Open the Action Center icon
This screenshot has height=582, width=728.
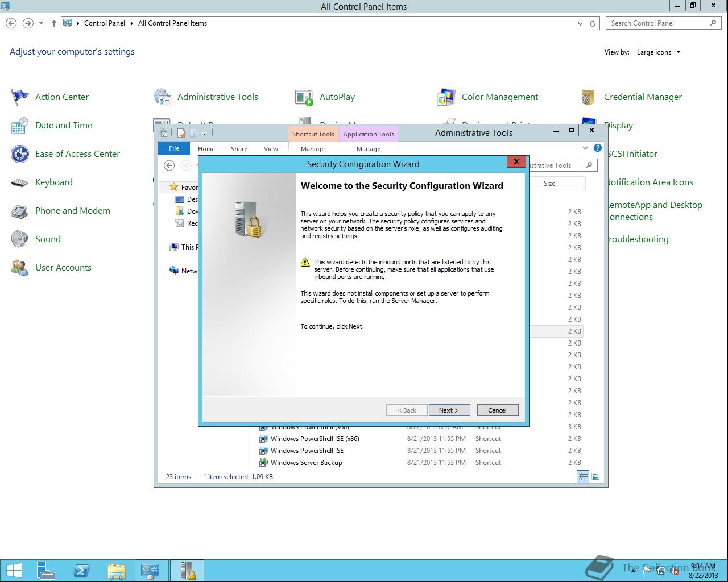coord(20,97)
